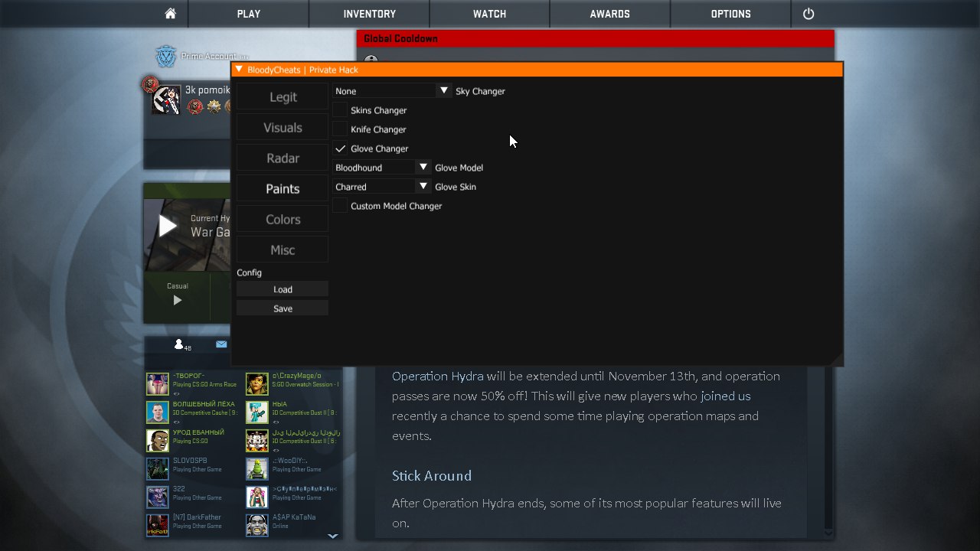Click the power quit icon
This screenshot has width=980, height=551.
(x=808, y=14)
